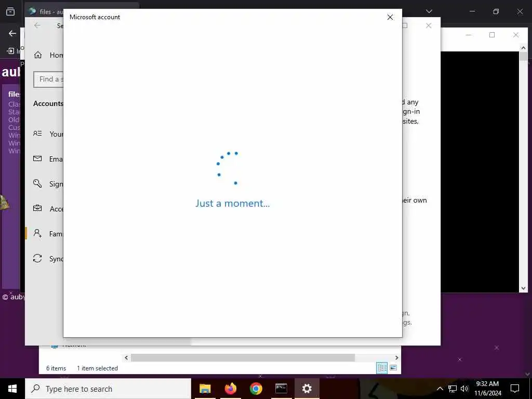Close the Settings window
Screen dimensions: 532x399
pos(429,25)
